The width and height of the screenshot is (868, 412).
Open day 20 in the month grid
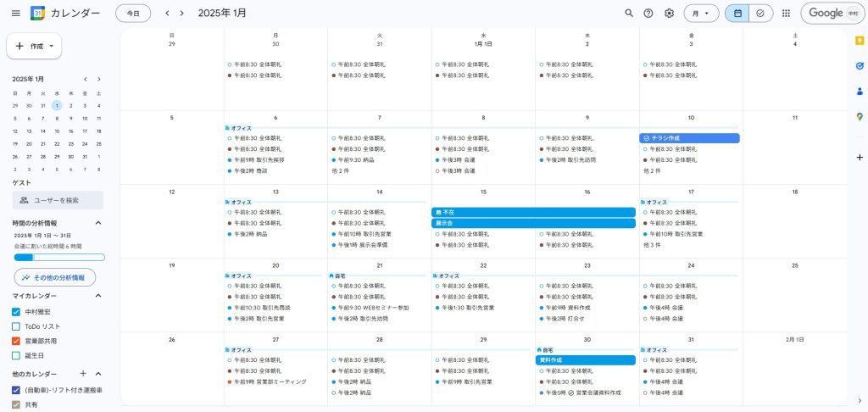coord(275,265)
